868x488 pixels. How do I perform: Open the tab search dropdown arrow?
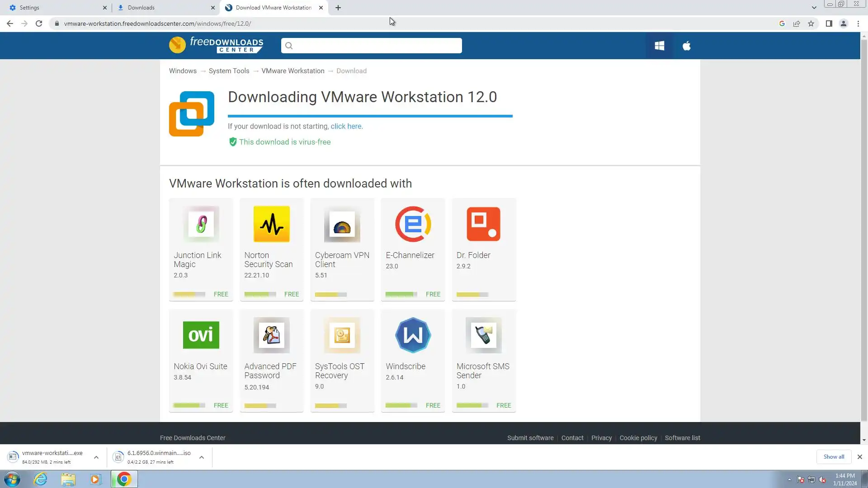point(814,8)
